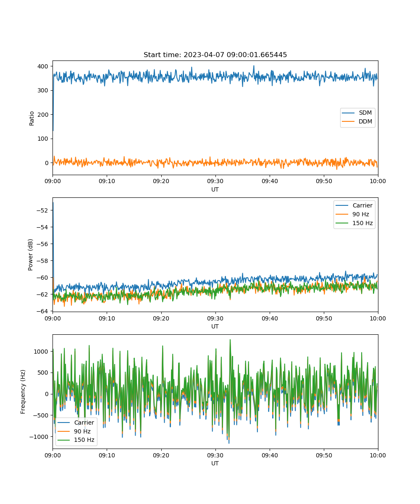Click the 0 tick on the Ratio axis
Viewport: 420px width, 504px height.
[x=47, y=163]
